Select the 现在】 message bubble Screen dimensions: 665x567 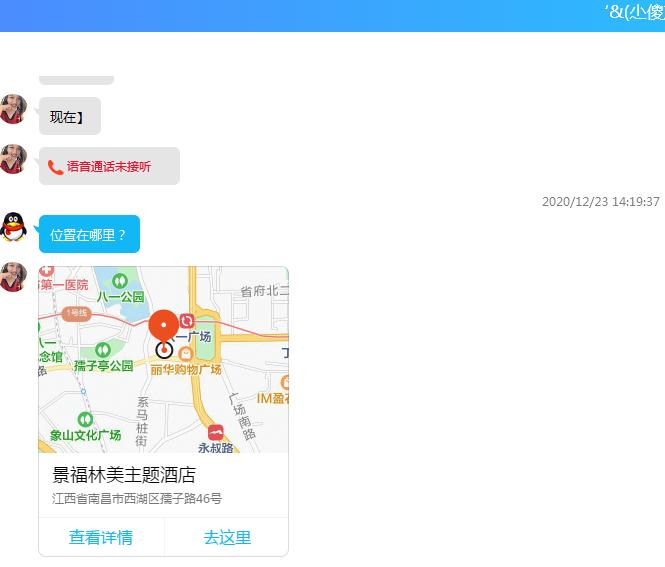pyautogui.click(x=69, y=117)
